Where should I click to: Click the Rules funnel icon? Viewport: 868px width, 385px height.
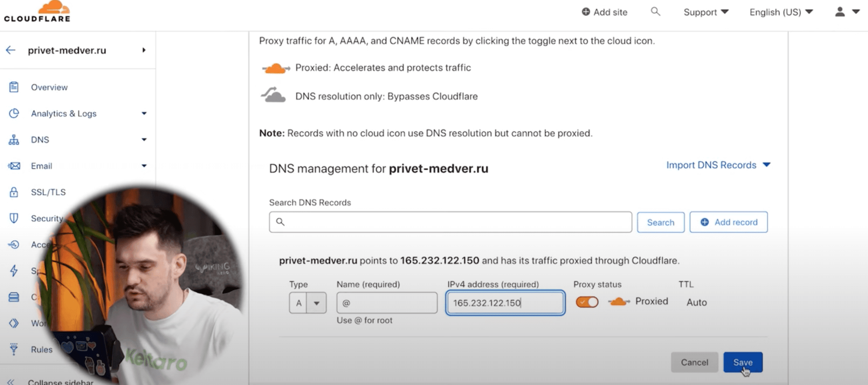tap(14, 349)
